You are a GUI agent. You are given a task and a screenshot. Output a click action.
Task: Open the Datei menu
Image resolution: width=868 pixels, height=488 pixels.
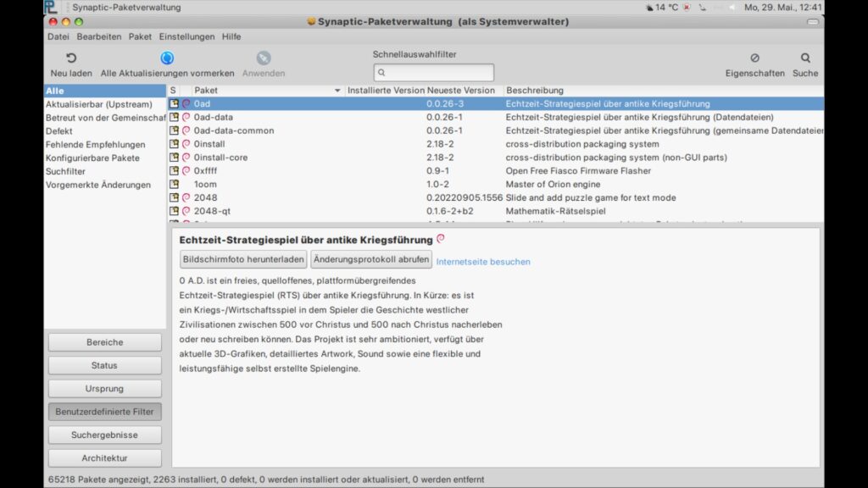coord(58,36)
